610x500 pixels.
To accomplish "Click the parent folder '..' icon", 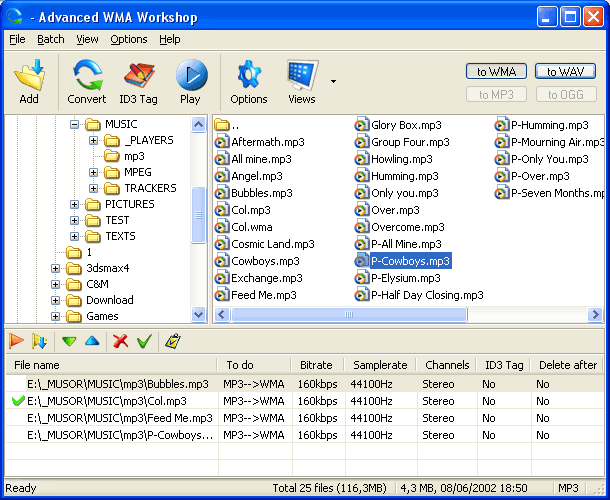I will 222,125.
